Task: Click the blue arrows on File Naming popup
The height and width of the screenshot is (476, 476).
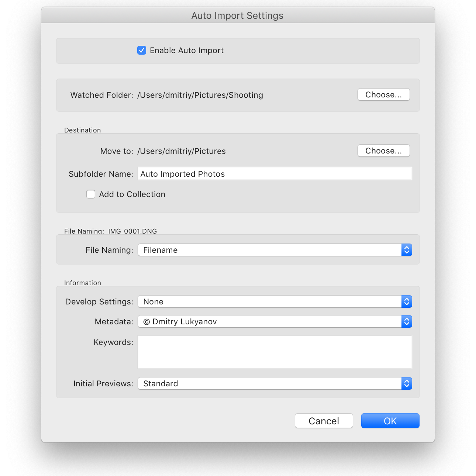Action: pyautogui.click(x=407, y=250)
